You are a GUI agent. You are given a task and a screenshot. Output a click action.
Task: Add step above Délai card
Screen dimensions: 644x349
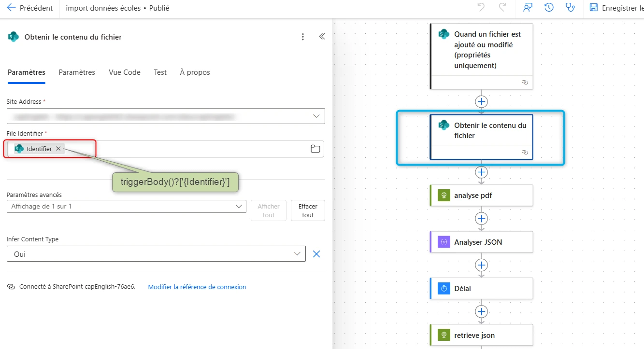(481, 265)
